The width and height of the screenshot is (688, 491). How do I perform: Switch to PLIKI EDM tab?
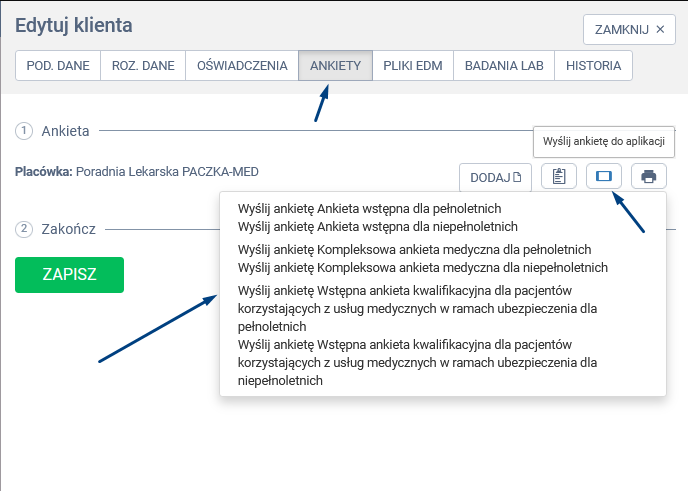(x=413, y=66)
